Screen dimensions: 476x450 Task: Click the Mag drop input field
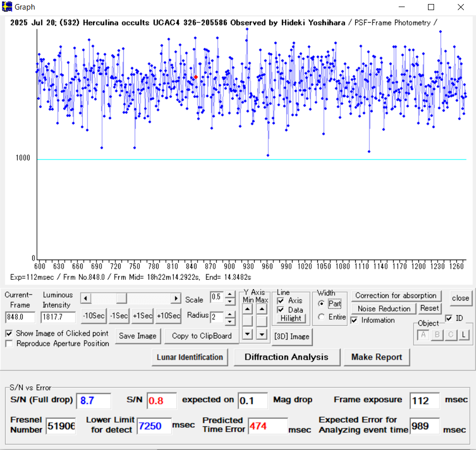(x=252, y=400)
